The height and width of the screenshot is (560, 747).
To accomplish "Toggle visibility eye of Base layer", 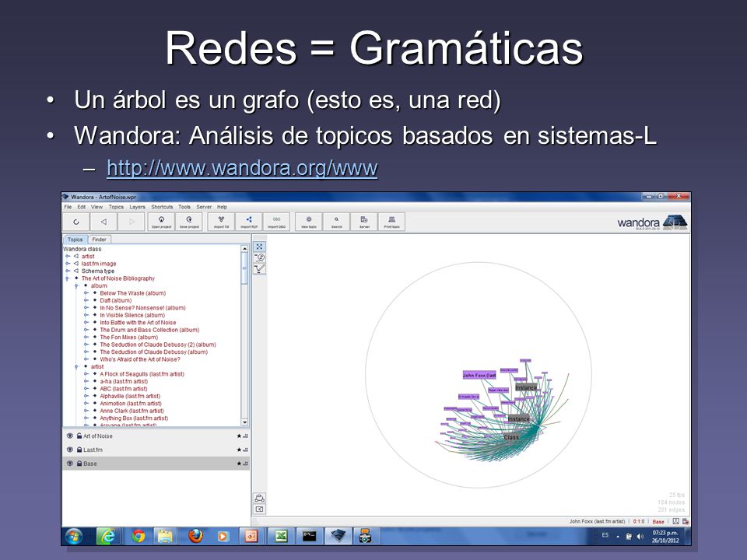I will tap(70, 464).
